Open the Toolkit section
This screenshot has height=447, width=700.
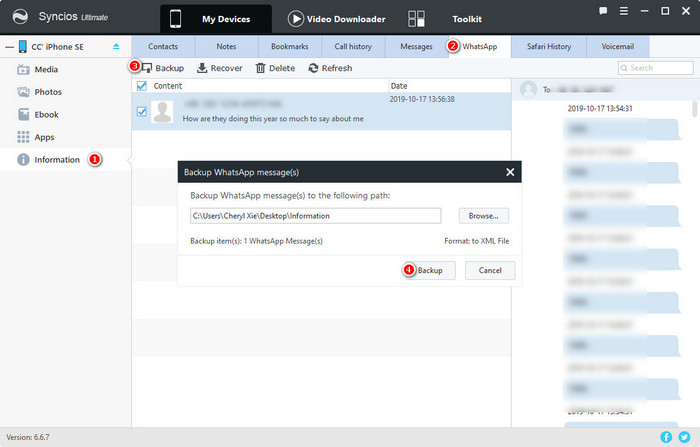coord(467,19)
